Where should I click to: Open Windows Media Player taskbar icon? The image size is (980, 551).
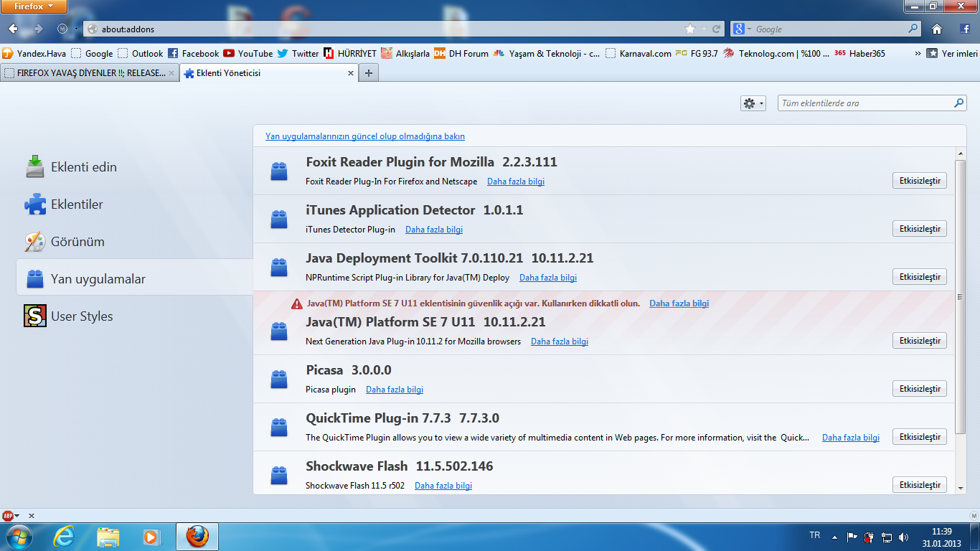click(151, 537)
